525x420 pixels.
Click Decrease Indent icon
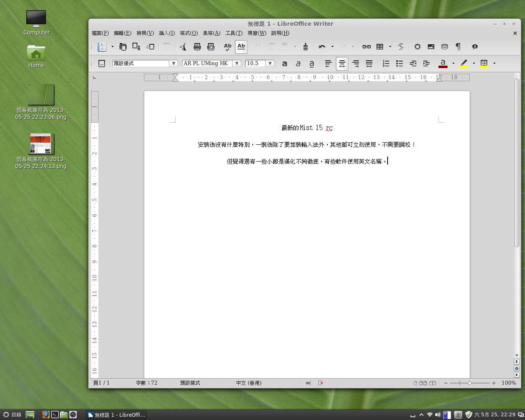tap(413, 64)
